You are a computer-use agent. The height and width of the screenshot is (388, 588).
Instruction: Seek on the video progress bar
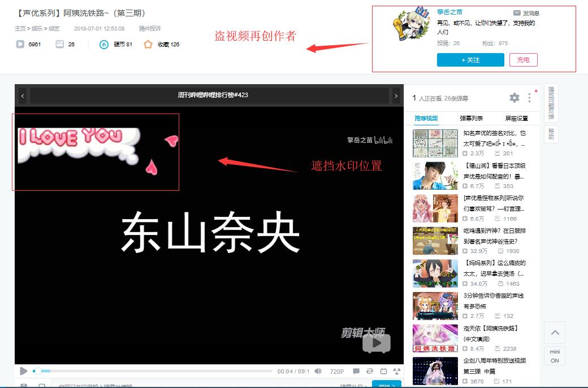pyautogui.click(x=152, y=370)
